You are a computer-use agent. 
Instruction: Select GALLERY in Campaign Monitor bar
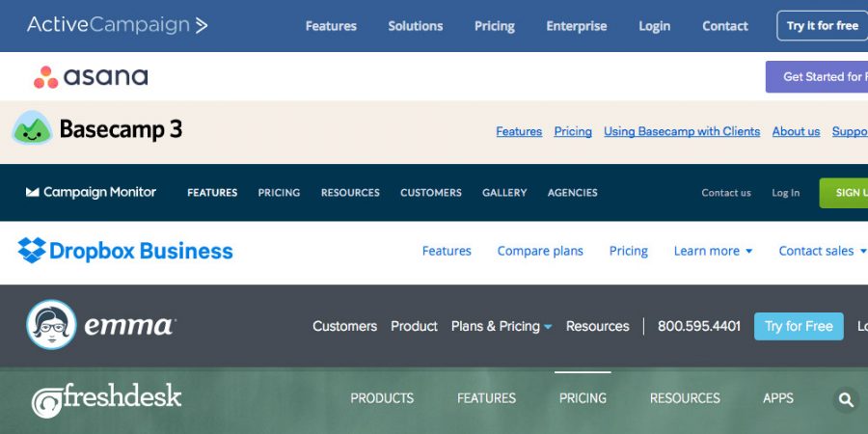click(504, 193)
